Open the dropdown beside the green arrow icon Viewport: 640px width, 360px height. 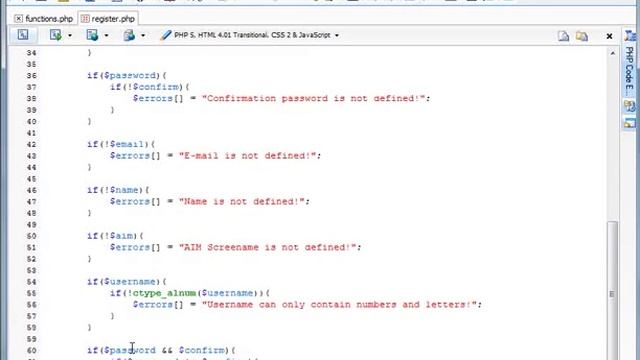click(x=70, y=36)
